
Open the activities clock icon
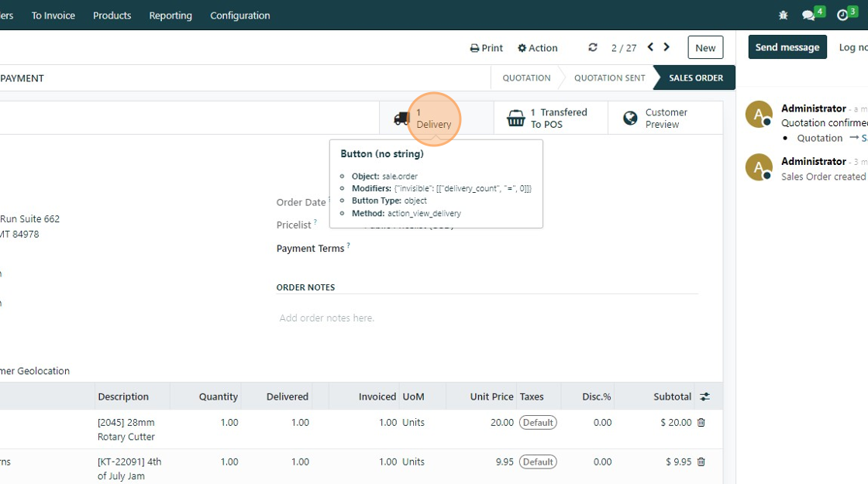pos(842,15)
